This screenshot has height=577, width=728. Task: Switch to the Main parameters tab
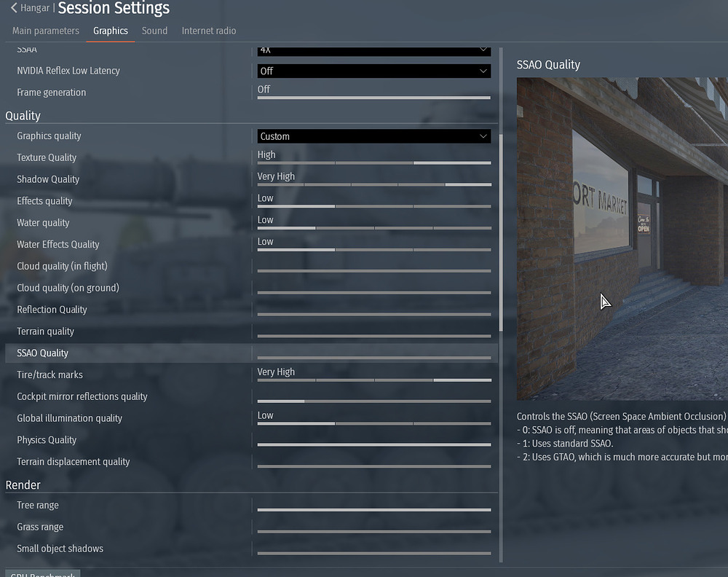coord(45,31)
